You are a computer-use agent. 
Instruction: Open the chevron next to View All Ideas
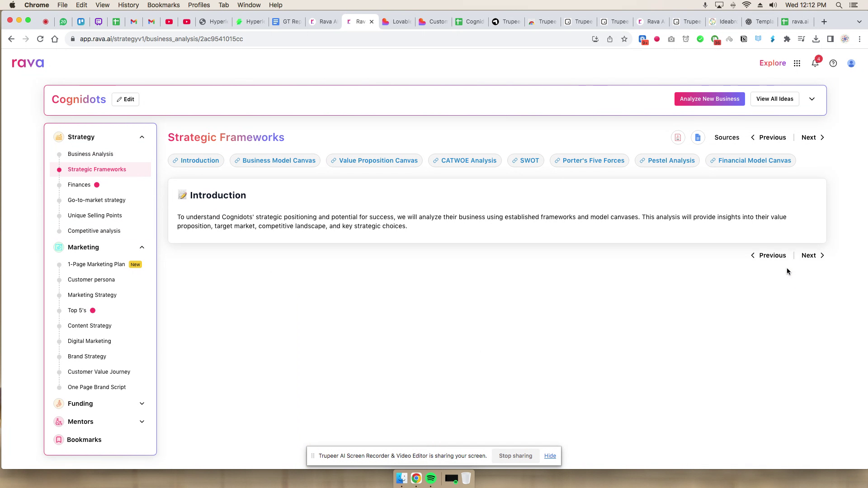coord(812,99)
